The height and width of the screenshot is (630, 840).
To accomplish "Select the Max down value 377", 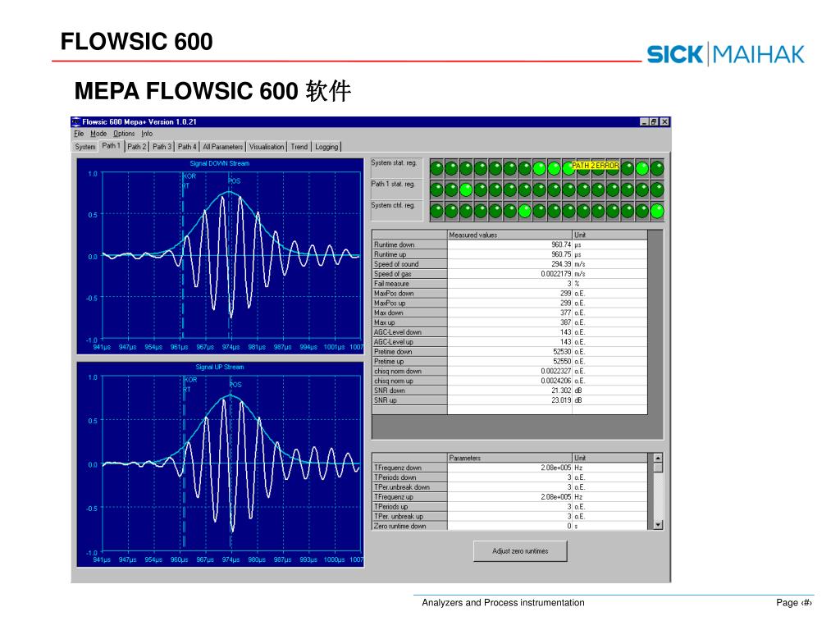I will 566,313.
